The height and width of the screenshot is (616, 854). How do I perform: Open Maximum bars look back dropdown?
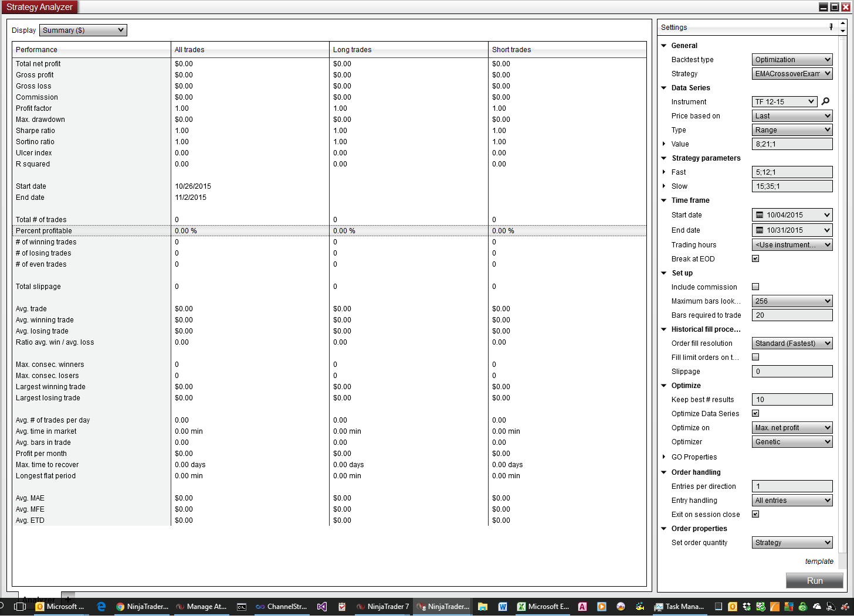[x=792, y=301]
